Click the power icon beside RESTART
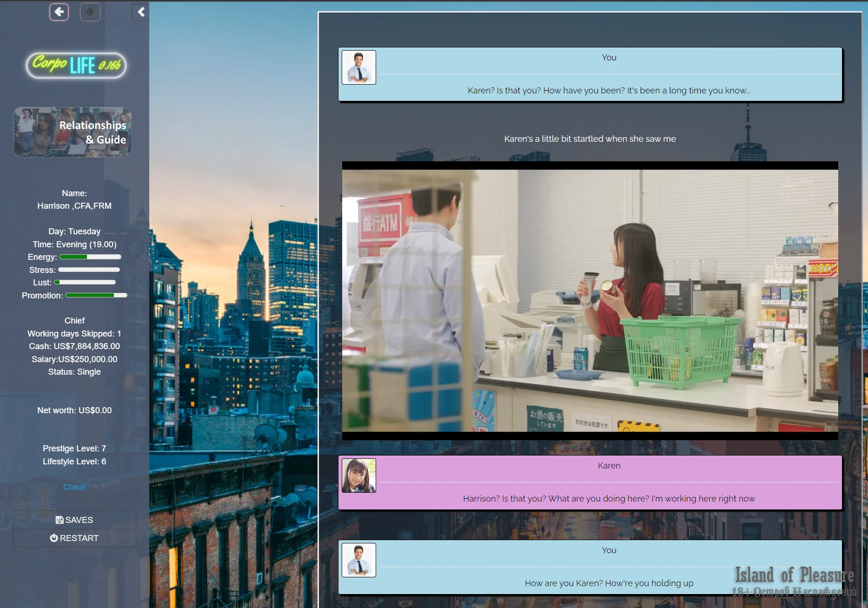868x608 pixels. click(54, 538)
